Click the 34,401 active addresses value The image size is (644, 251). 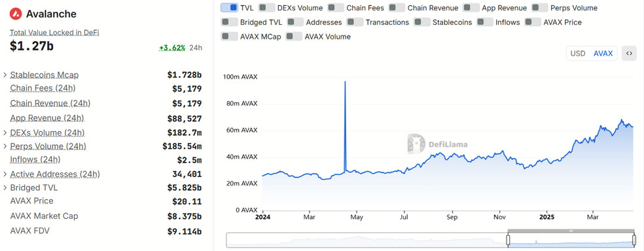pyautogui.click(x=187, y=174)
